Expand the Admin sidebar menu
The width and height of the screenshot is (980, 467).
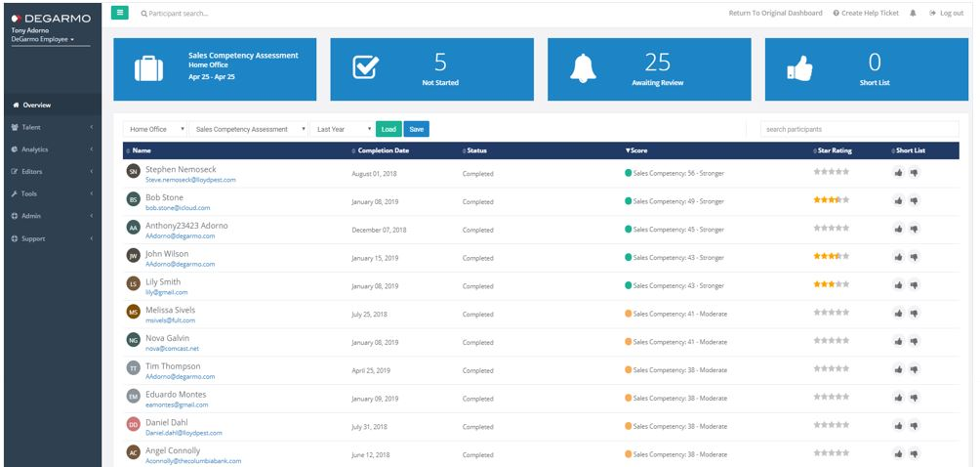(53, 216)
